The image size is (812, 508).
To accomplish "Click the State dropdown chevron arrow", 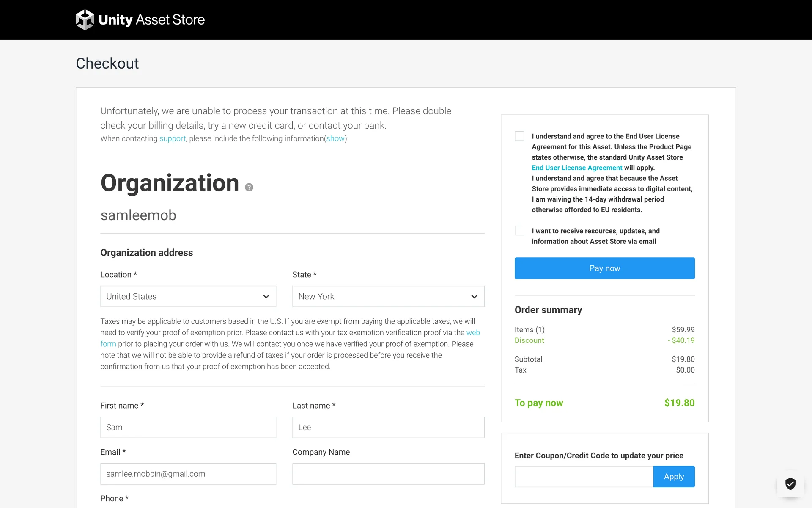I will [474, 296].
